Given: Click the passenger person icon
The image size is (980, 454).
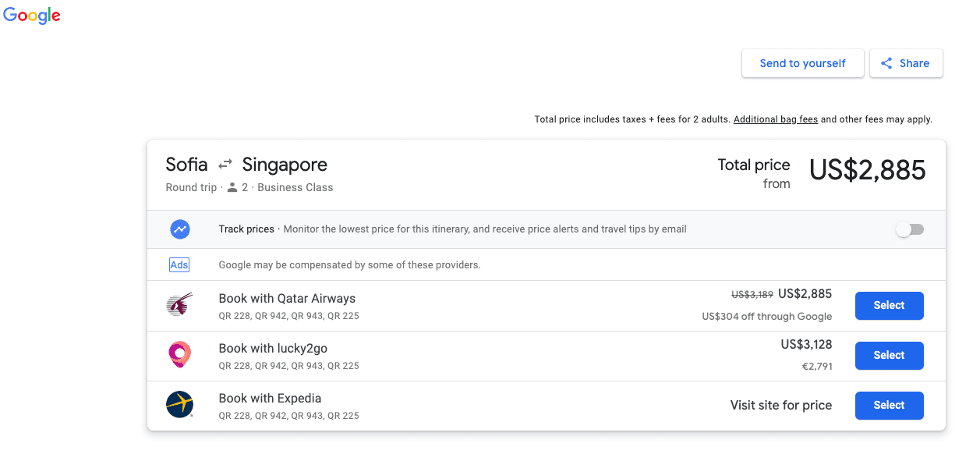Looking at the screenshot, I should pyautogui.click(x=232, y=187).
